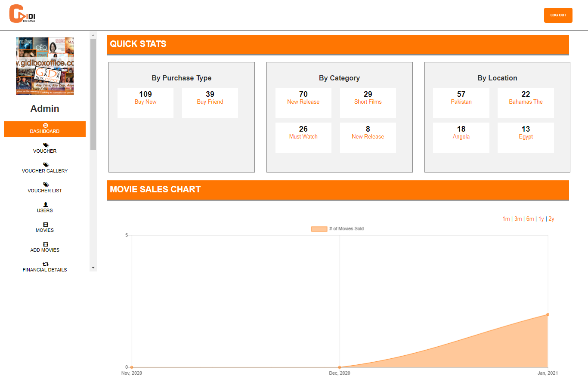The image size is (588, 385).
Task: Click the Admin profile picture thumbnail
Action: [45, 66]
